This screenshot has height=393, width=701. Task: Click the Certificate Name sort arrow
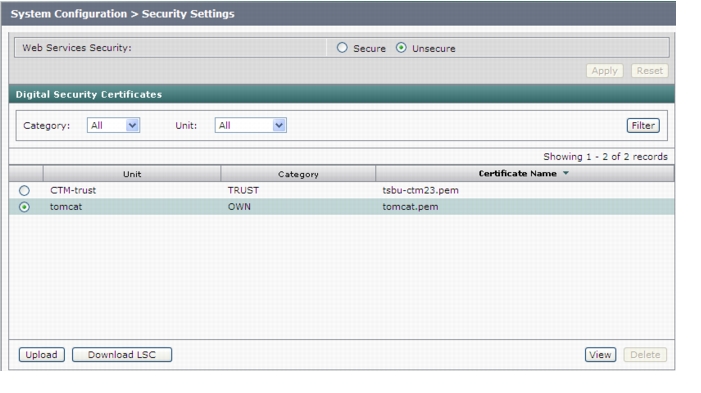pyautogui.click(x=566, y=173)
